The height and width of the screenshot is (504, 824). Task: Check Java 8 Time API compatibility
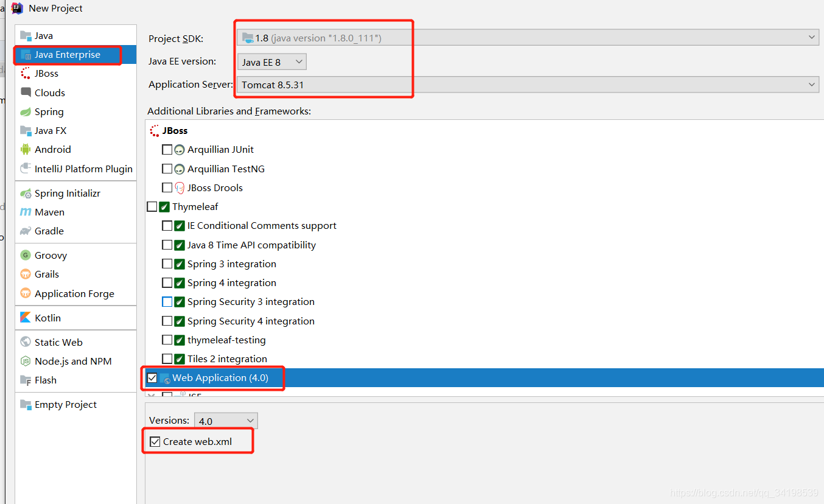pos(167,245)
